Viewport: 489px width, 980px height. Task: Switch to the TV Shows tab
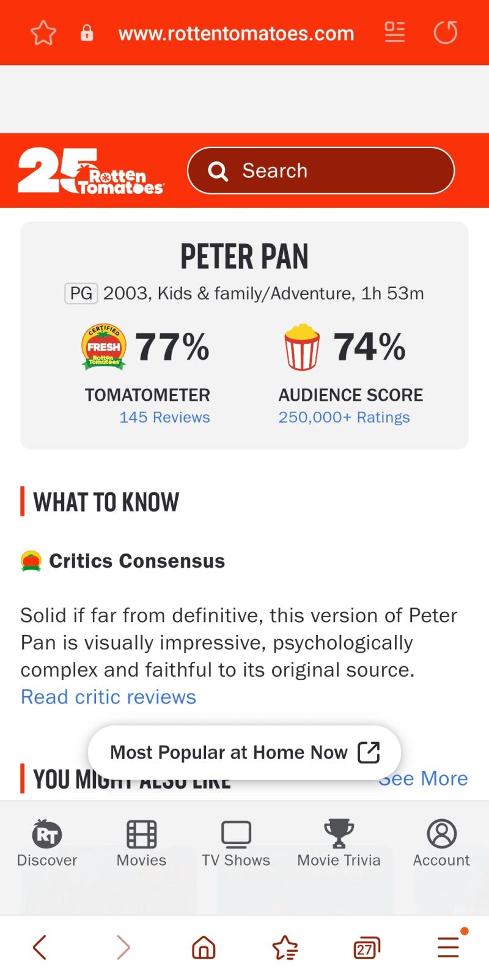236,844
